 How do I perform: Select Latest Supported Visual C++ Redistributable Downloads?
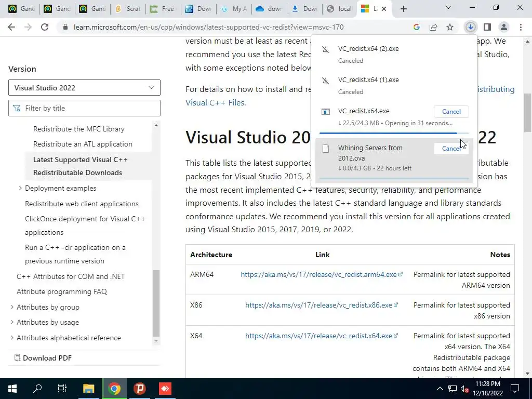(81, 166)
